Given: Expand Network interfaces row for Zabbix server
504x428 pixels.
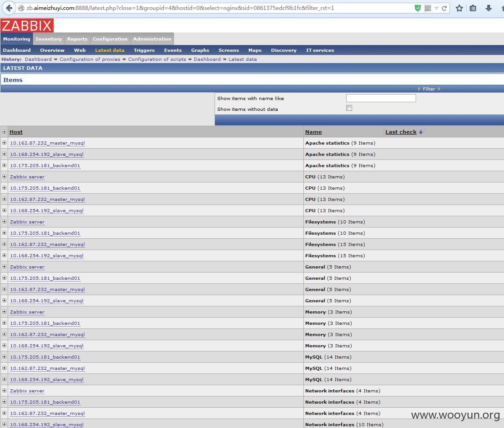Looking at the screenshot, I should pos(4,391).
